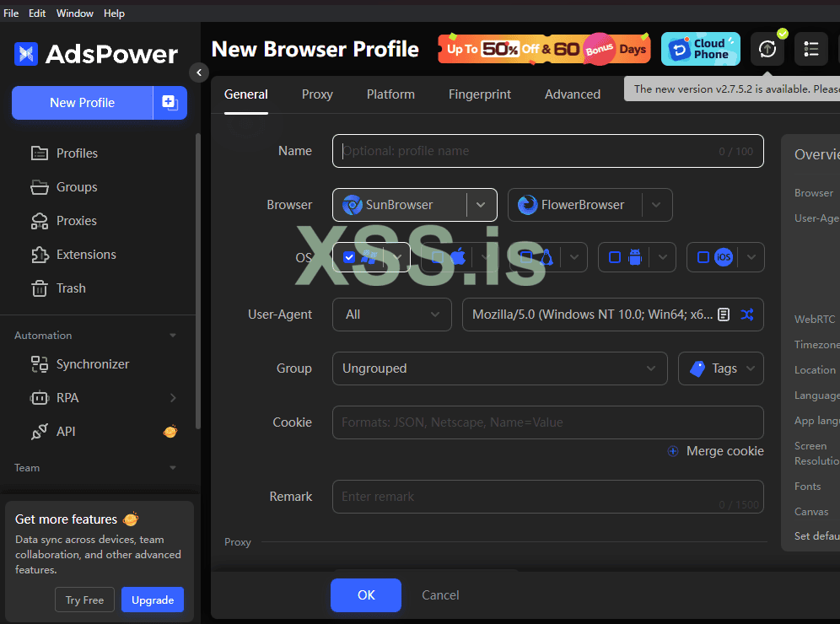Click the Upgrade button
The width and height of the screenshot is (840, 624).
coord(153,600)
